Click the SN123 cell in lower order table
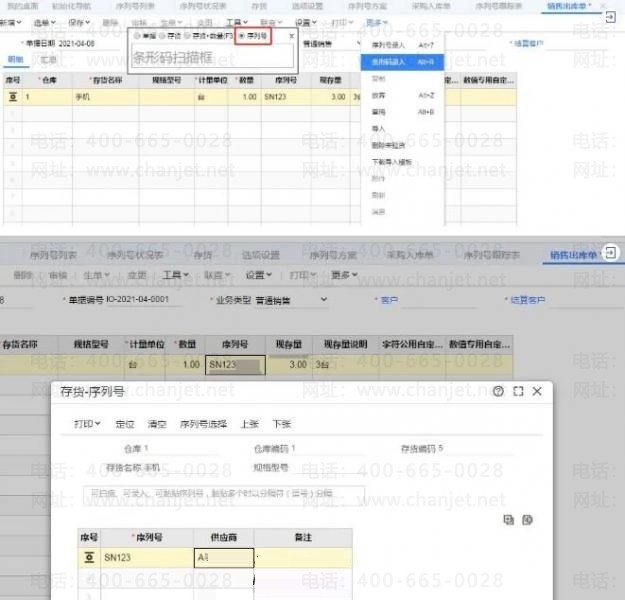Image resolution: width=625 pixels, height=600 pixels. point(235,364)
